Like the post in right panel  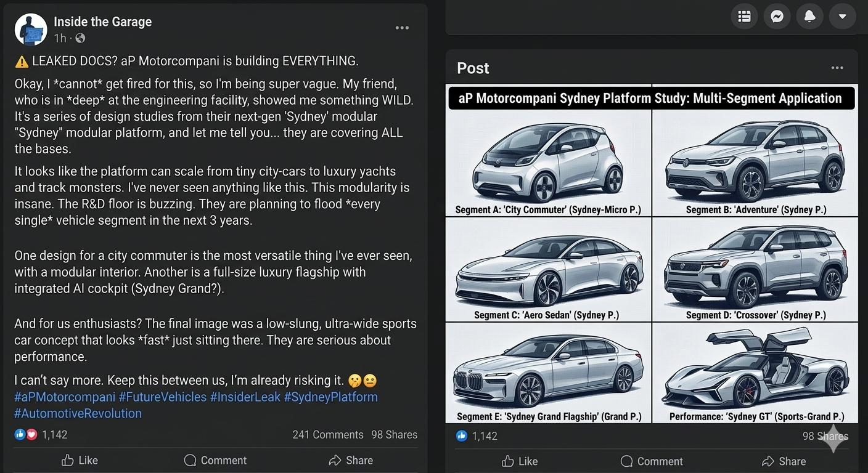point(520,461)
